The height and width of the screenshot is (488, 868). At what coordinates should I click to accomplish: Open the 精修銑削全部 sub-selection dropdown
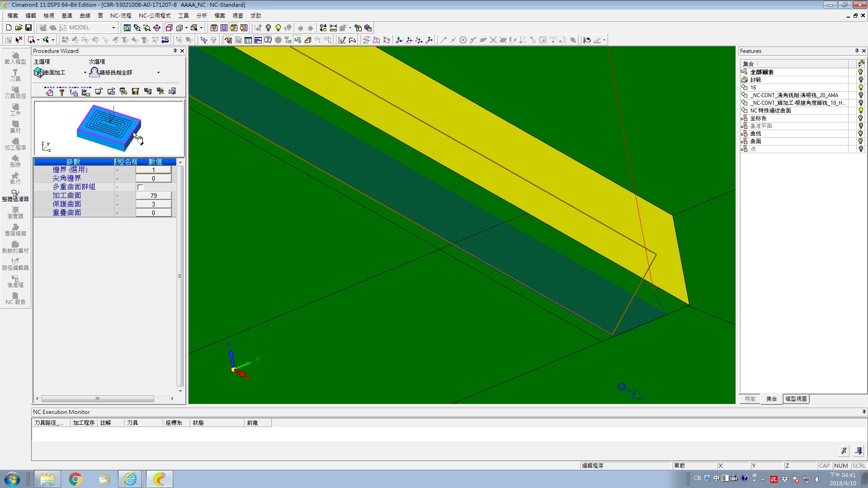[158, 72]
